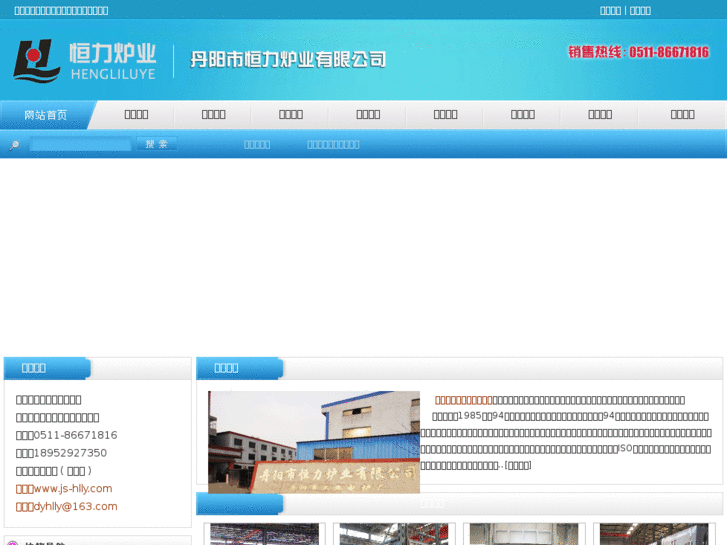Click the bracketed details link ending the intro
The width and height of the screenshot is (727, 545).
(518, 465)
